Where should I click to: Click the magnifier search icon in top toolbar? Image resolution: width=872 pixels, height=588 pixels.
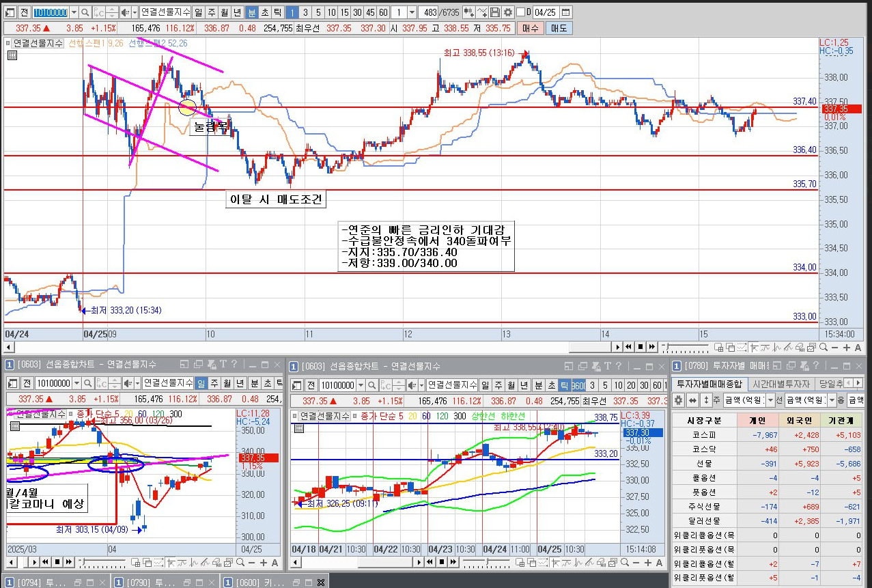tap(85, 12)
